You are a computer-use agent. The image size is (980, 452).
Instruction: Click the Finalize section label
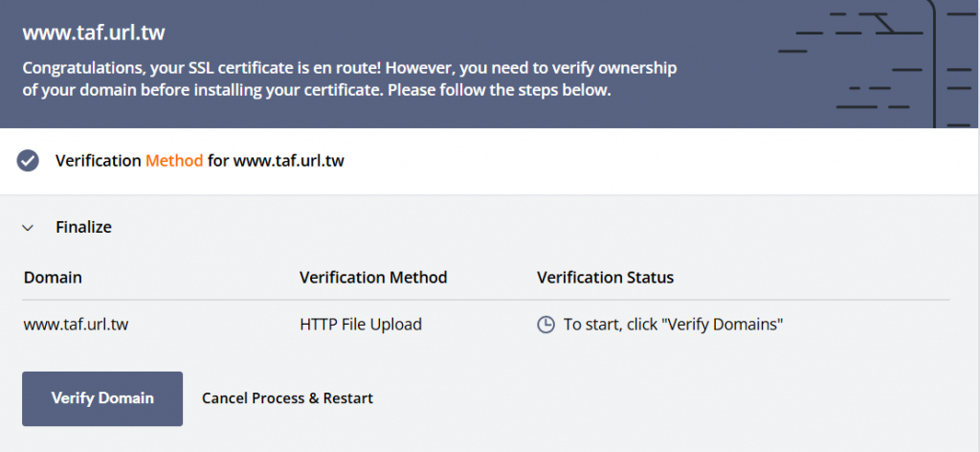click(x=83, y=228)
